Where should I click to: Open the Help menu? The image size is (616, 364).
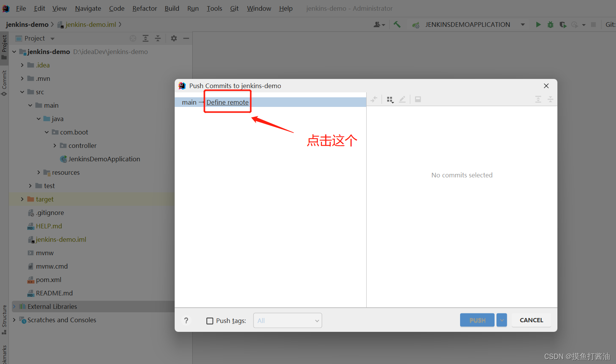(286, 8)
